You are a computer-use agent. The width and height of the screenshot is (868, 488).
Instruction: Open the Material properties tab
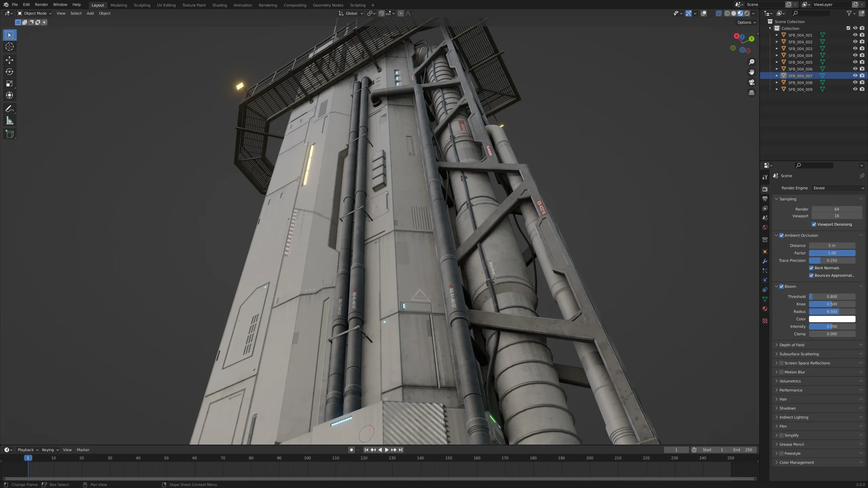click(765, 309)
